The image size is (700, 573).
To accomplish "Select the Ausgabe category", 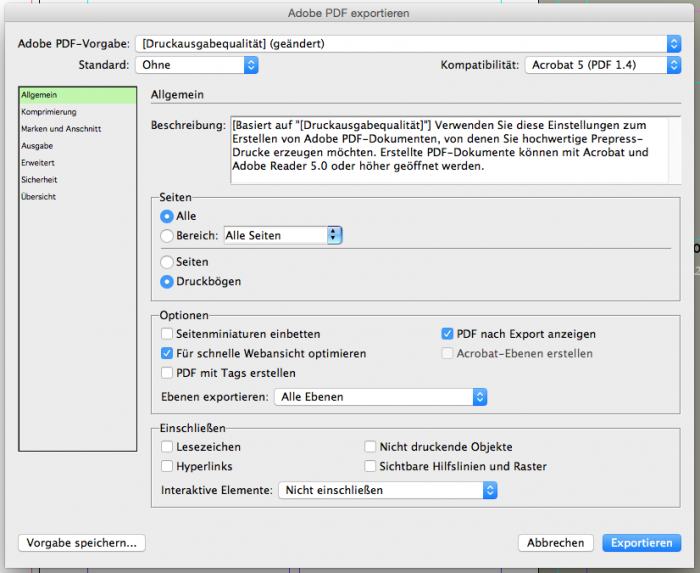I will (x=78, y=146).
